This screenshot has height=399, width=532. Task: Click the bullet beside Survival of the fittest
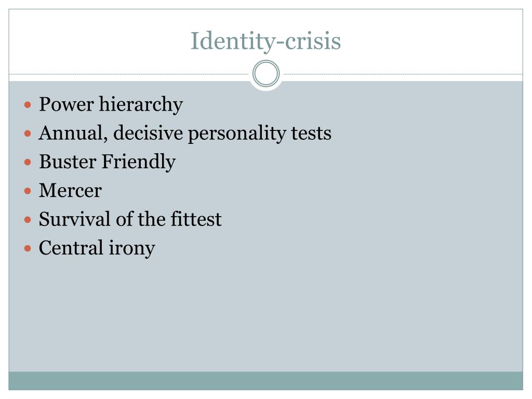point(28,220)
